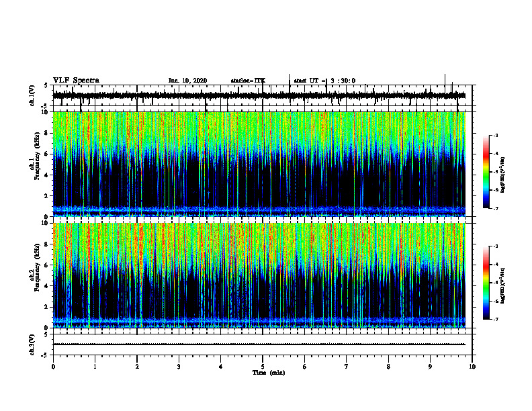
Task: Click time axis tick label "9"
Action: [430, 367]
